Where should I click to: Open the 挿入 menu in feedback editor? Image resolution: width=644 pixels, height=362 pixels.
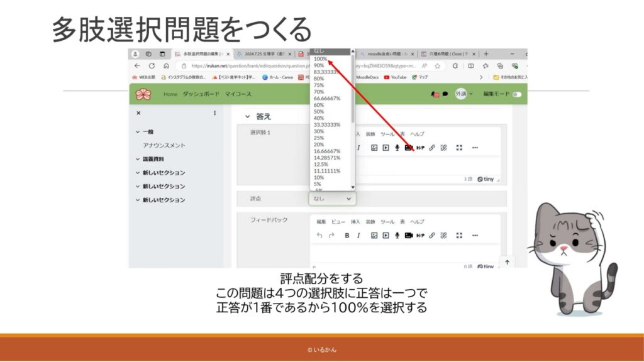[355, 222]
